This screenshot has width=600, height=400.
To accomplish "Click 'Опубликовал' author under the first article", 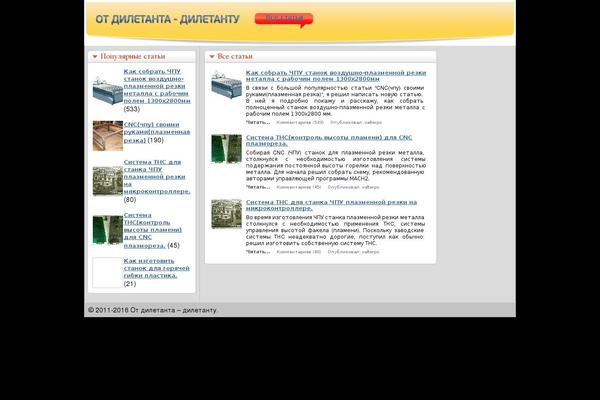I will 356,122.
